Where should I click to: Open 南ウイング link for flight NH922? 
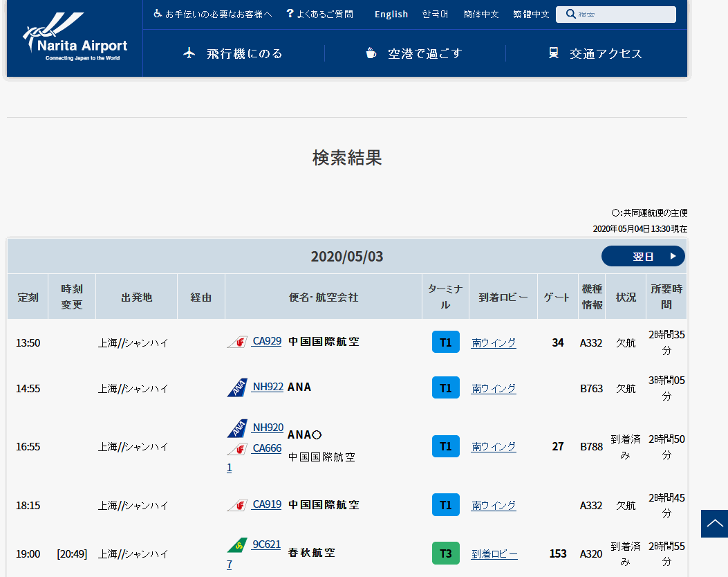[x=494, y=388]
